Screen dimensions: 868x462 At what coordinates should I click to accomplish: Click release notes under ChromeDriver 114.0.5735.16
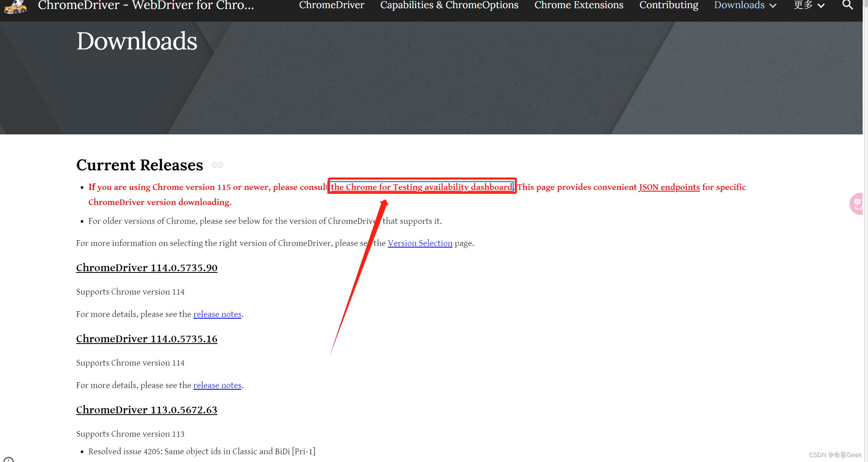click(217, 385)
